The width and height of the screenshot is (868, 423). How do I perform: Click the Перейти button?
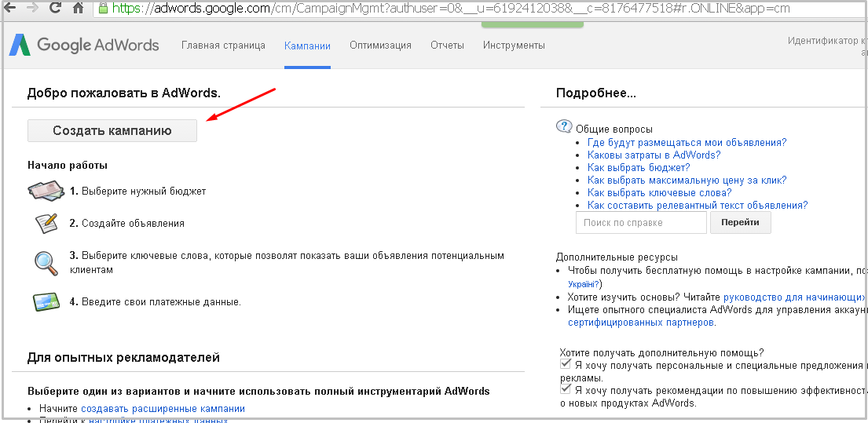point(740,222)
